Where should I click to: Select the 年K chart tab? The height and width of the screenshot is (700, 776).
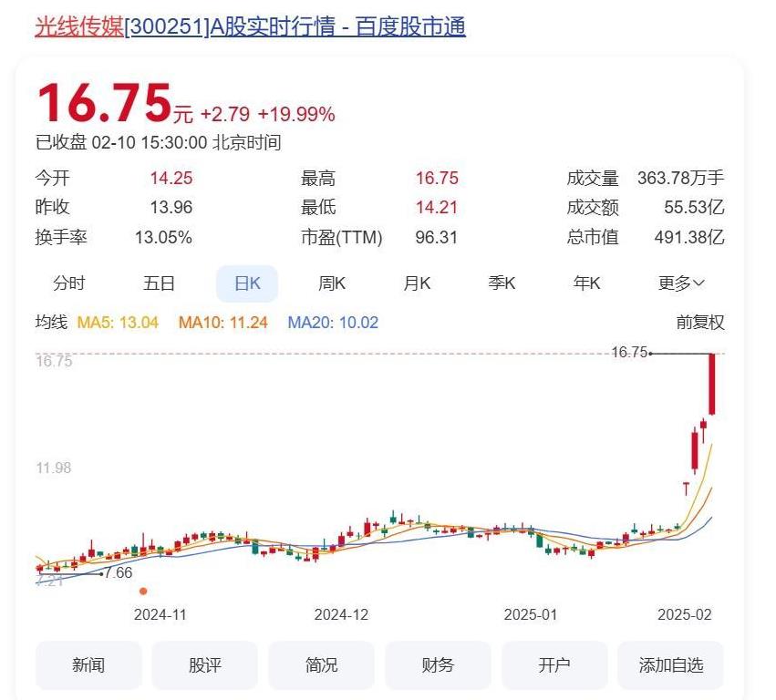pos(586,283)
